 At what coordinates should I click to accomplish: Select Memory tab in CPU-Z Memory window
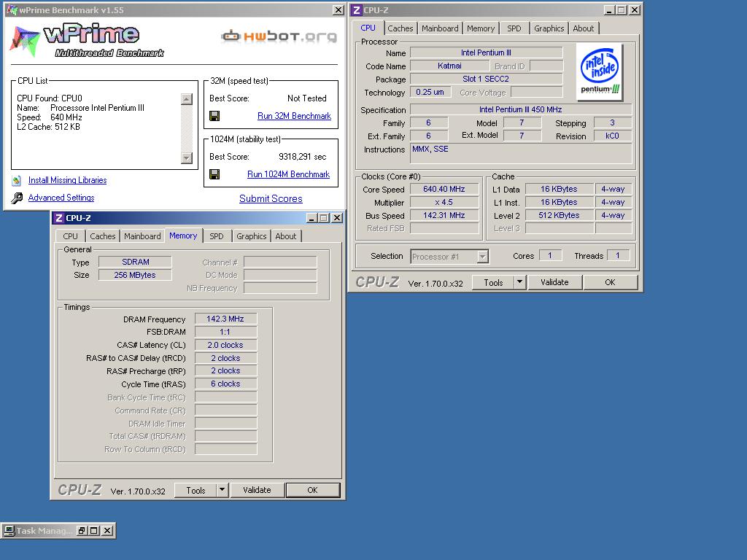[x=183, y=236]
